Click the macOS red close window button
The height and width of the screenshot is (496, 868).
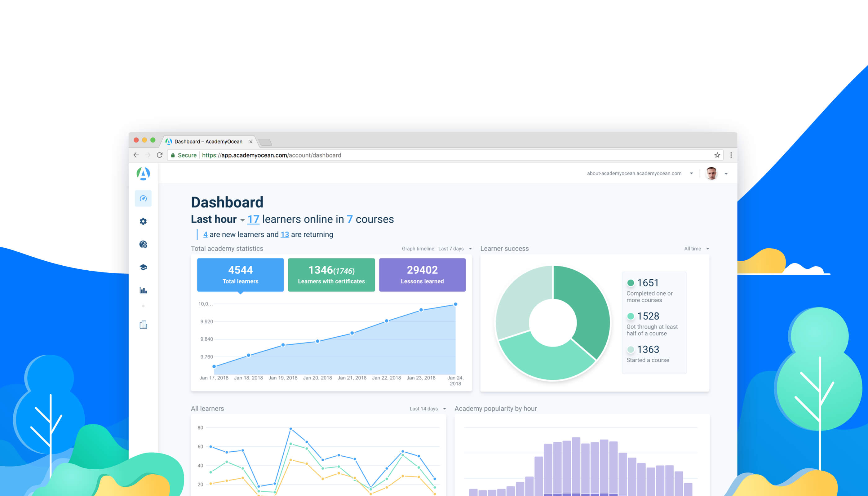pyautogui.click(x=136, y=140)
